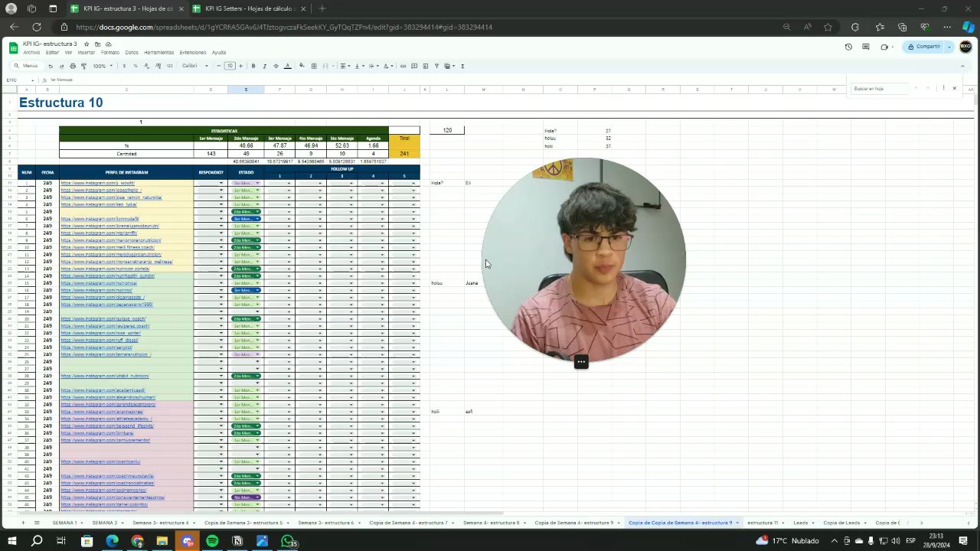This screenshot has width=980, height=551.
Task: Click the all sheets list icon
Action: (x=36, y=523)
